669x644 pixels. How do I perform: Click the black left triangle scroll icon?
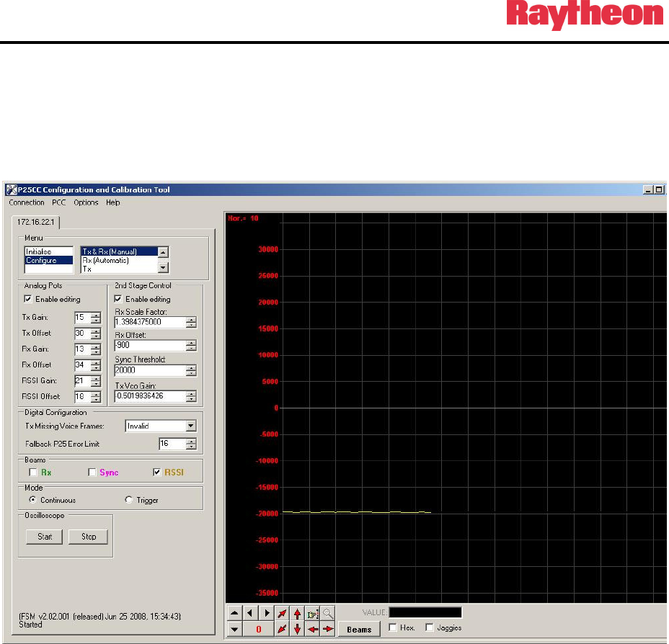[x=249, y=614]
